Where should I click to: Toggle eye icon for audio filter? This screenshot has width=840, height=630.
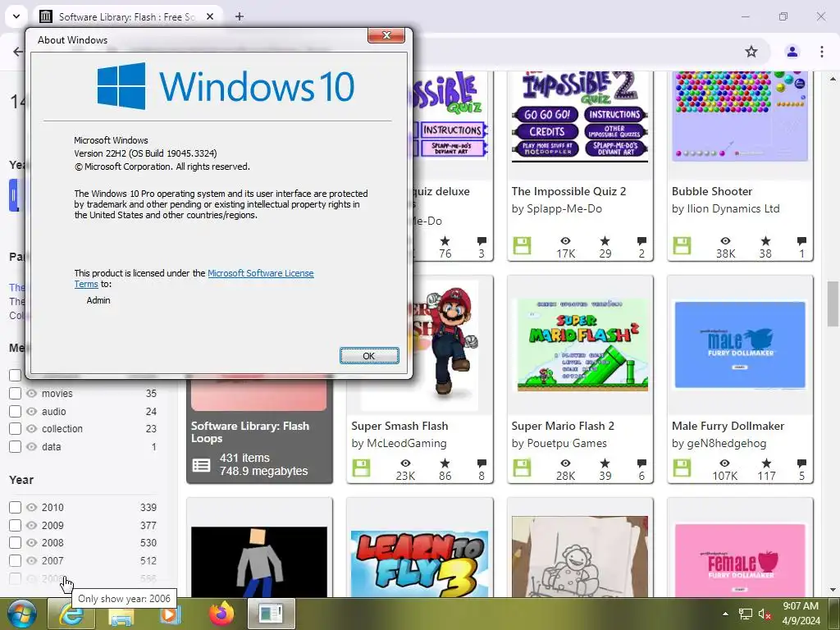click(x=32, y=412)
